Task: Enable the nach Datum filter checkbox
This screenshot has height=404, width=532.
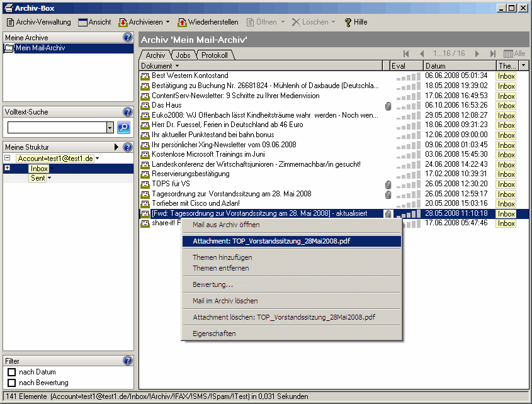Action: (x=11, y=373)
